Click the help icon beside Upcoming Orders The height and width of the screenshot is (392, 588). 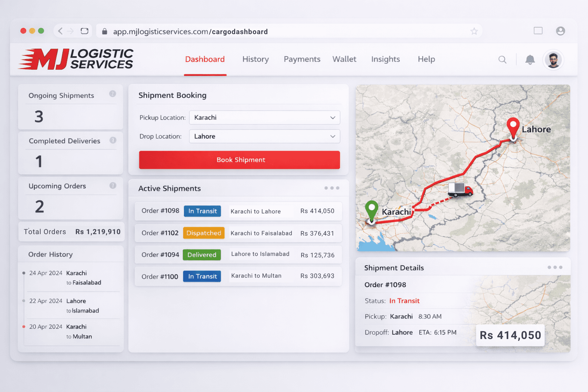(113, 185)
